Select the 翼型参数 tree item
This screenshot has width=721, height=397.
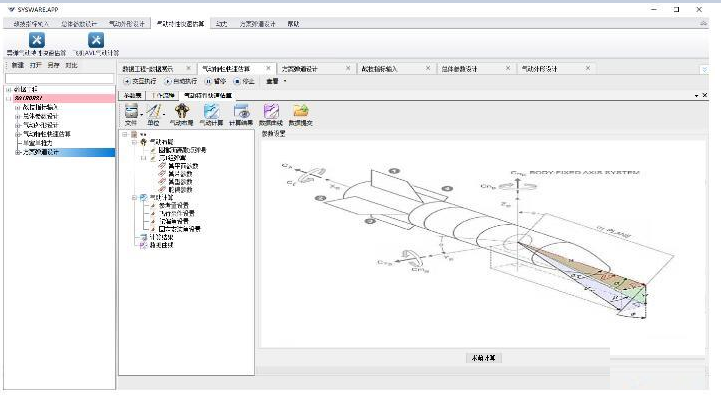coord(180,182)
